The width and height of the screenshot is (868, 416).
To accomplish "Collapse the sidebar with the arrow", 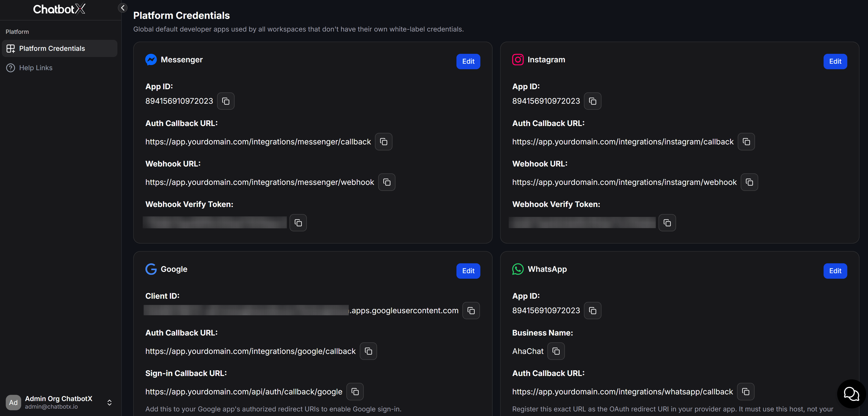I will tap(123, 8).
